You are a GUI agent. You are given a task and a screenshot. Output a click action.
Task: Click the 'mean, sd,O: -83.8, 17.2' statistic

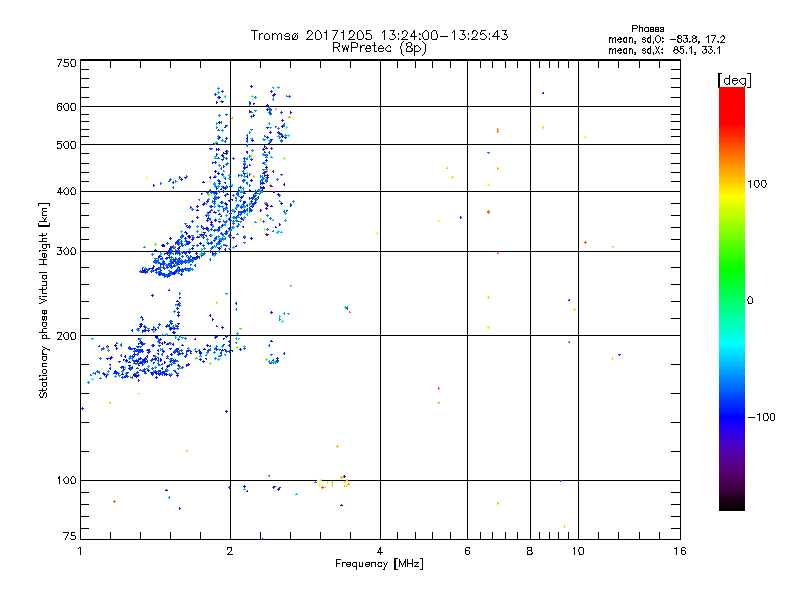(x=666, y=39)
